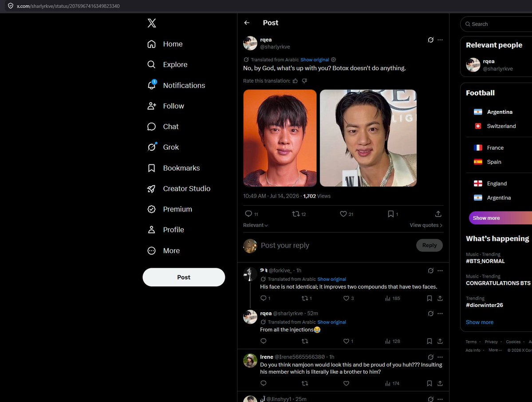Open more options on @forkive_'s reply
This screenshot has width=532, height=402.
(x=440, y=271)
